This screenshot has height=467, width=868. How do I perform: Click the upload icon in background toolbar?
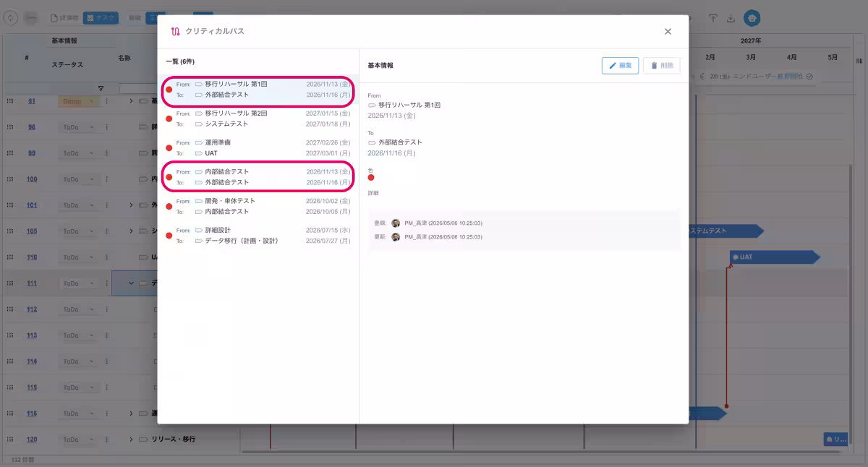(712, 17)
